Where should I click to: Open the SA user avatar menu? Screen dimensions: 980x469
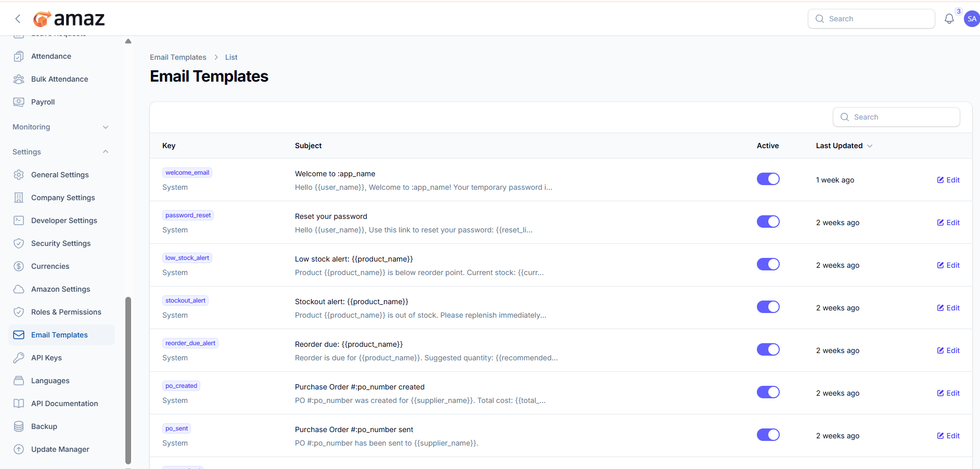point(972,19)
